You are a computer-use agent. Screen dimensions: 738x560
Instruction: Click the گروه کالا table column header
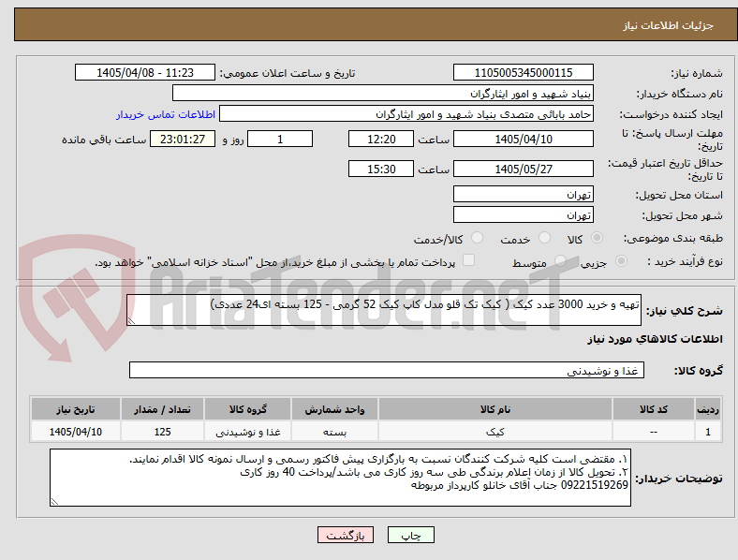[x=247, y=409]
